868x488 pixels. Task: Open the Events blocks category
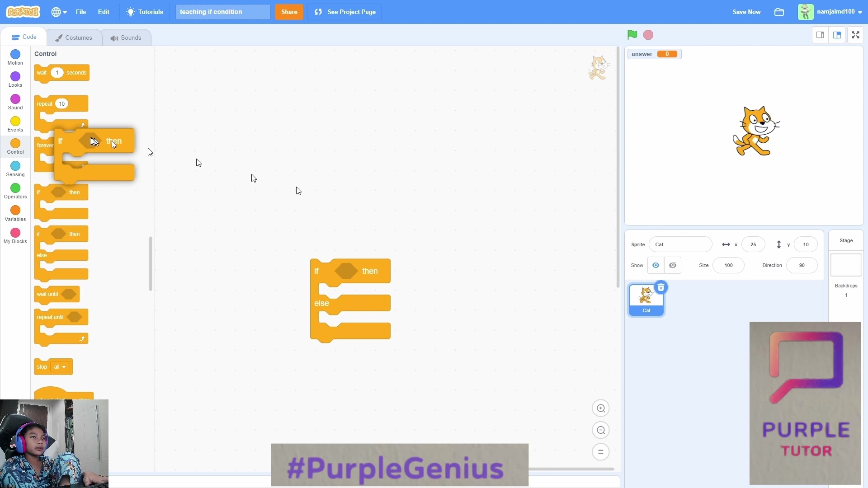coord(15,124)
